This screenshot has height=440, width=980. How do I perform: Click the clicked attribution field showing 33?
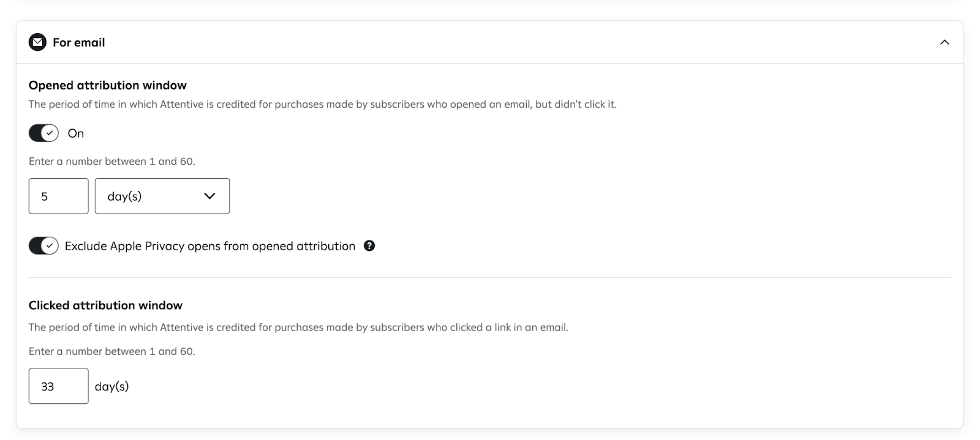point(58,386)
